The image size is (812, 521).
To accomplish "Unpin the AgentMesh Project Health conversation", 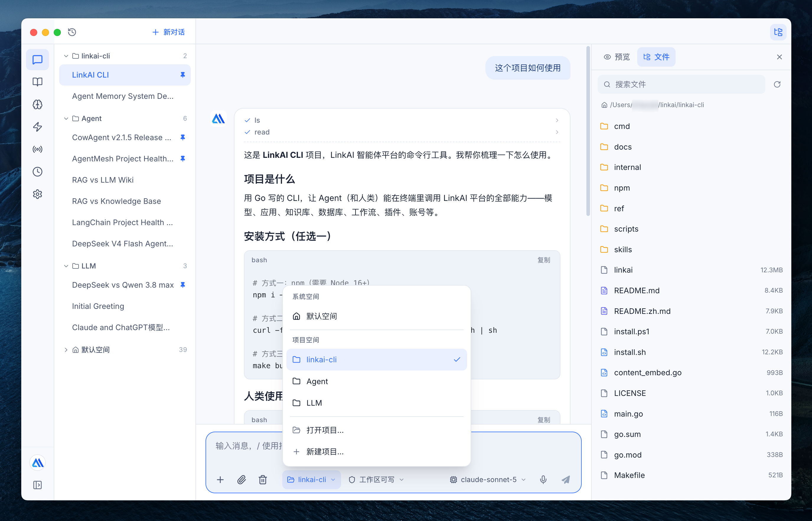I will pyautogui.click(x=183, y=159).
